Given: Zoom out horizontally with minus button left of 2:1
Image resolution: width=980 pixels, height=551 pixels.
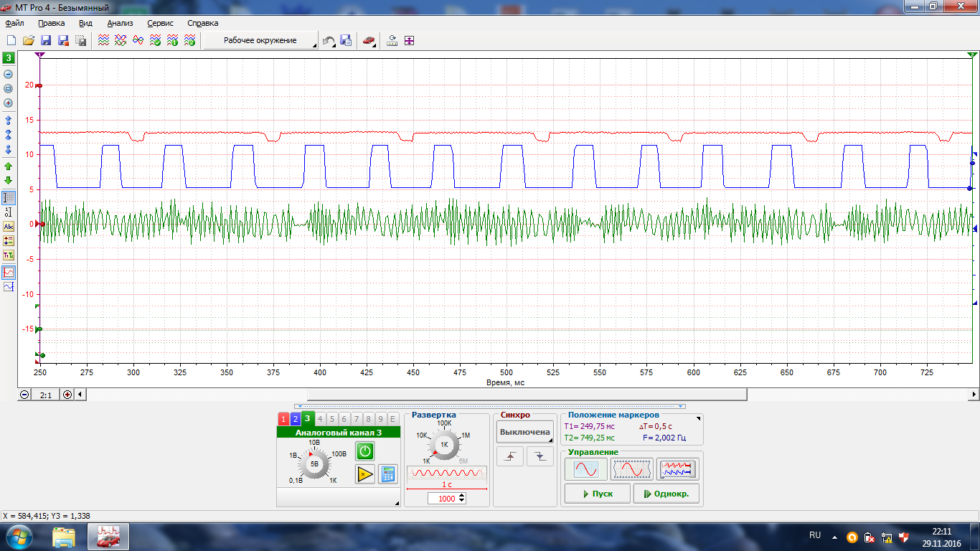Looking at the screenshot, I should coord(25,395).
